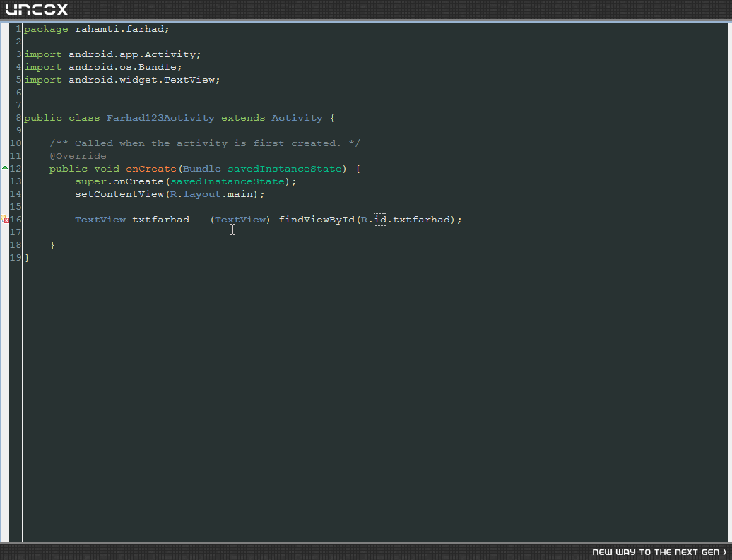
Task: Click the 'TextView' declaration type at start of line 16
Action: [x=100, y=220]
